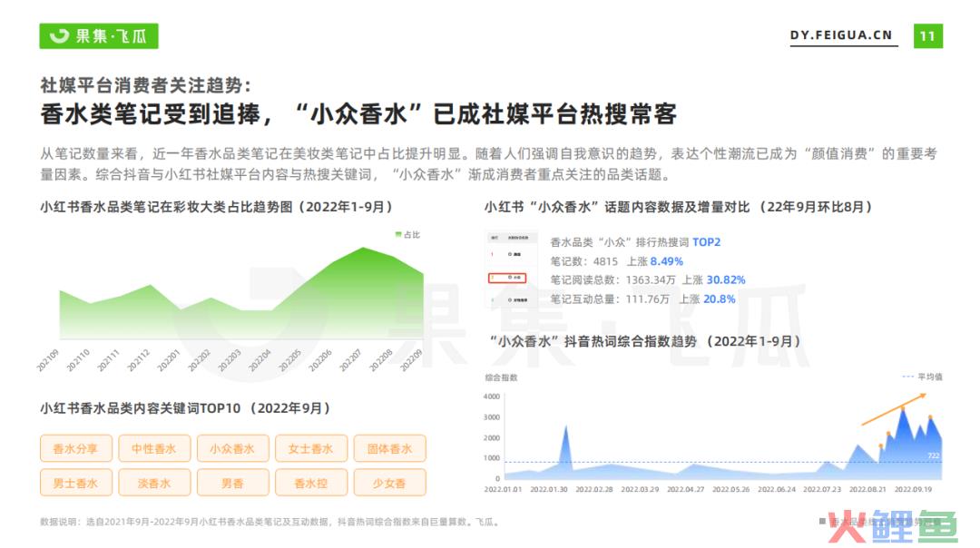Click the 202209 axis label
This screenshot has height=548, width=980.
pos(411,360)
